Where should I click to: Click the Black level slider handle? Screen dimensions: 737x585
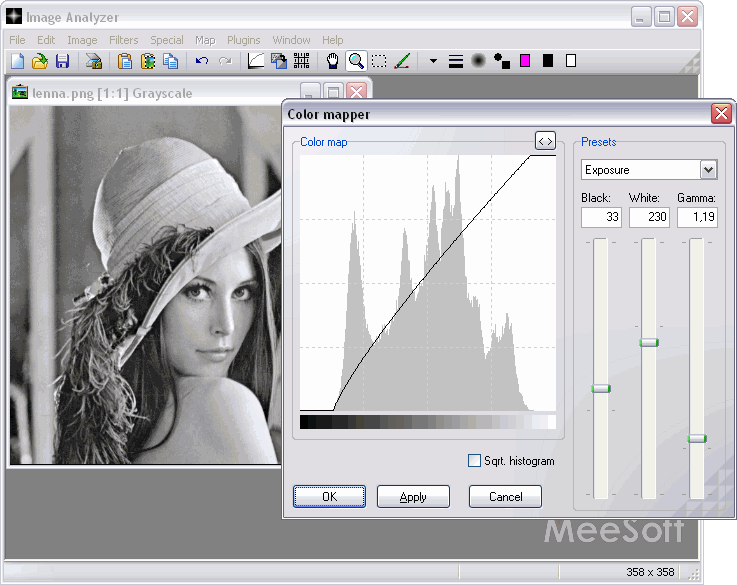coord(601,388)
